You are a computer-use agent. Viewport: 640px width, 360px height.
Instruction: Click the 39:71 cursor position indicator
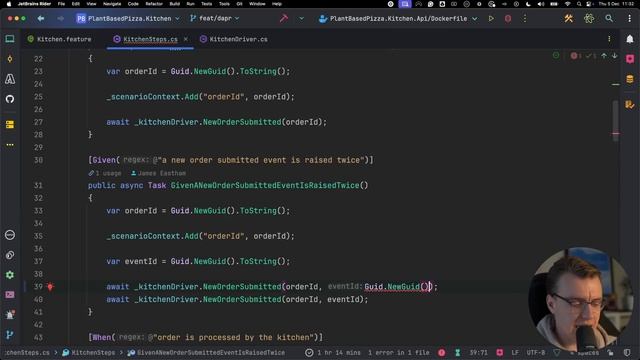[478, 352]
